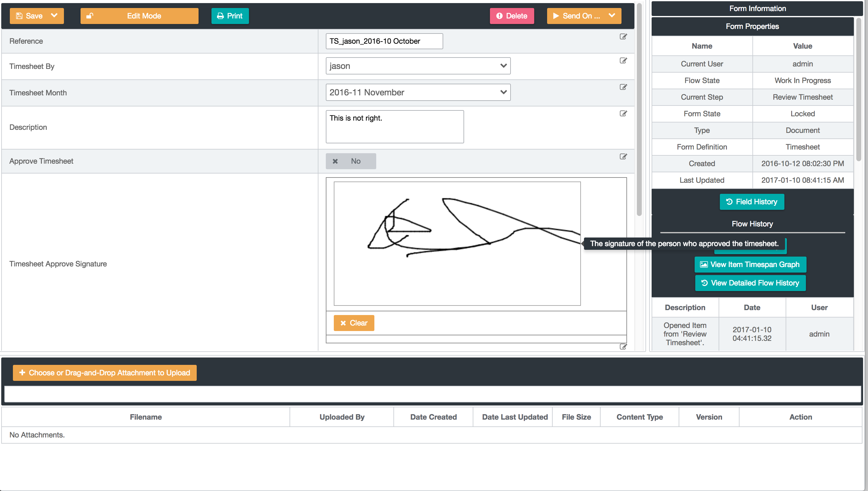Click the edit icon beside Reference field

click(x=623, y=36)
